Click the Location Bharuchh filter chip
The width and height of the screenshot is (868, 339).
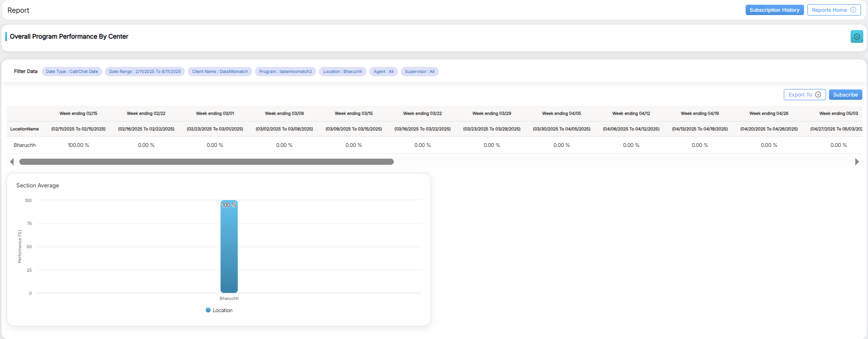342,72
